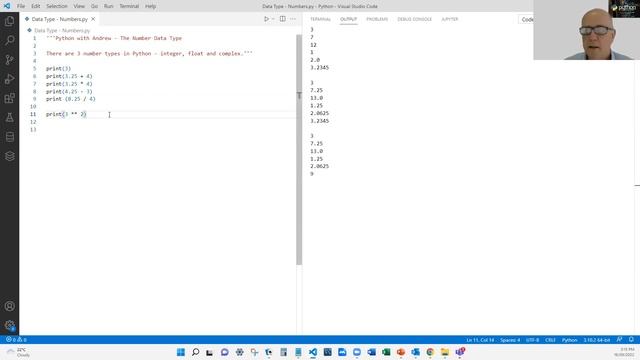Switch to Visual Studio Code on taskbar

313,352
